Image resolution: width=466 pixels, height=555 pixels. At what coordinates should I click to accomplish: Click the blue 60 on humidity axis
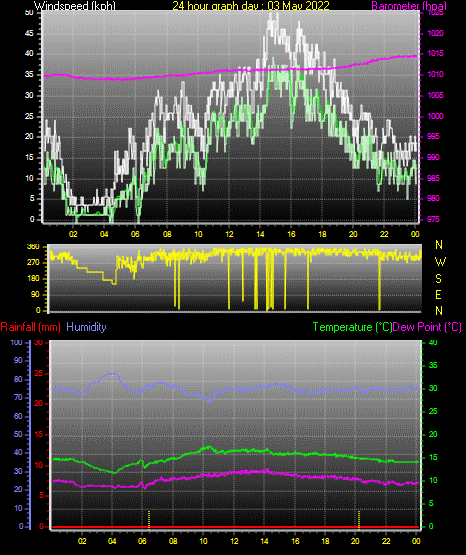click(x=18, y=416)
